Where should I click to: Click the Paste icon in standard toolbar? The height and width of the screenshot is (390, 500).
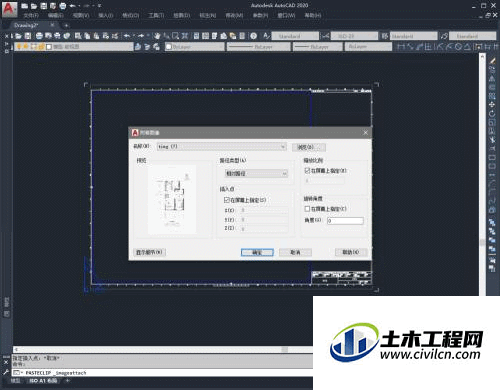pos(96,36)
